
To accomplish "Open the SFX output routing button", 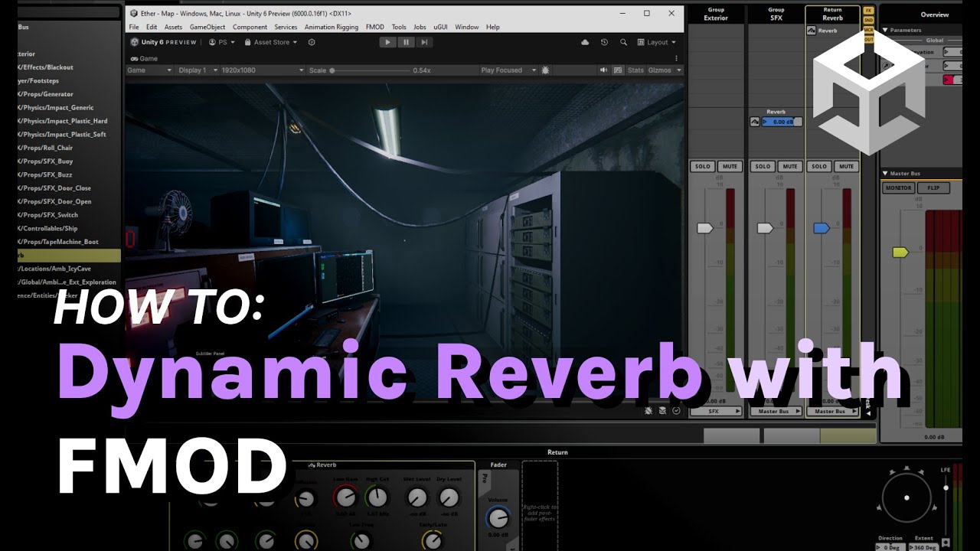I will coord(717,411).
